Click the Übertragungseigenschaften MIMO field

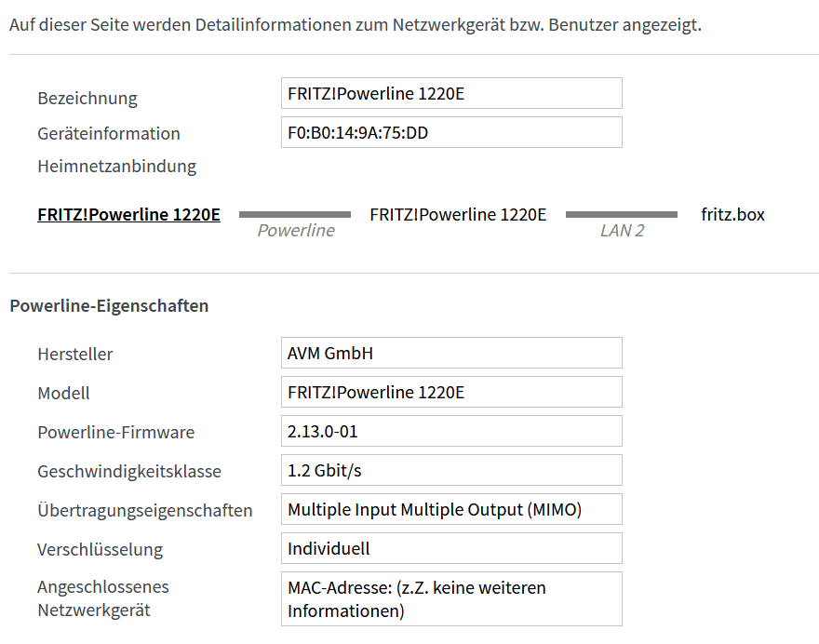[451, 509]
